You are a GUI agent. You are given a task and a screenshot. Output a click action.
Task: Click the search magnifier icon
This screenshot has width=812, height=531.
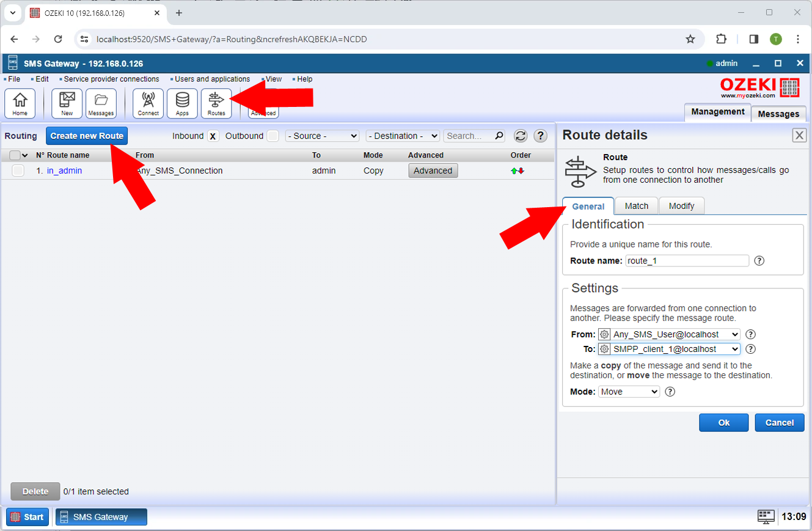[x=499, y=136]
